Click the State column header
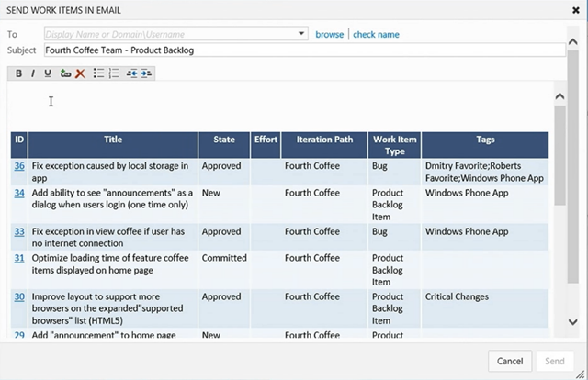 [224, 145]
